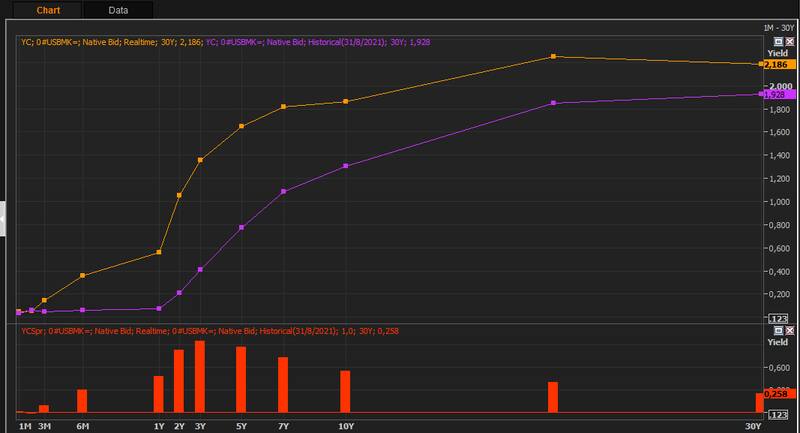Click the 3Y spread bar, the tallest
Image resolution: width=800 pixels, height=433 pixels.
click(200, 377)
